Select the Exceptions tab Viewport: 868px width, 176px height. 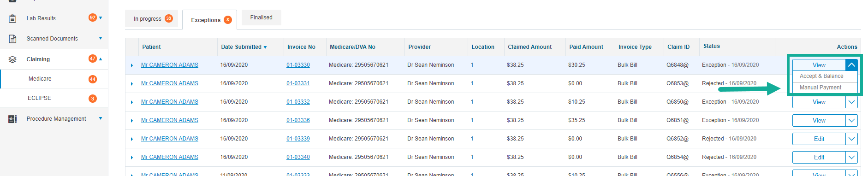click(209, 20)
